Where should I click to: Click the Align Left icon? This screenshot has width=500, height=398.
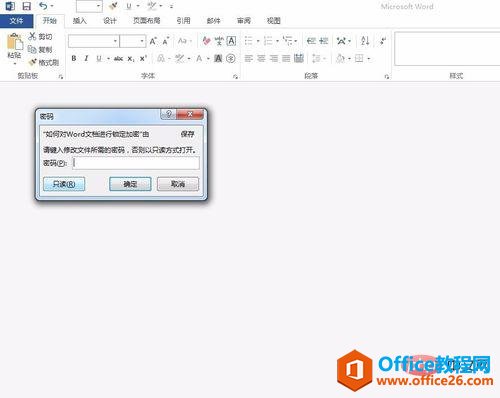[248, 59]
